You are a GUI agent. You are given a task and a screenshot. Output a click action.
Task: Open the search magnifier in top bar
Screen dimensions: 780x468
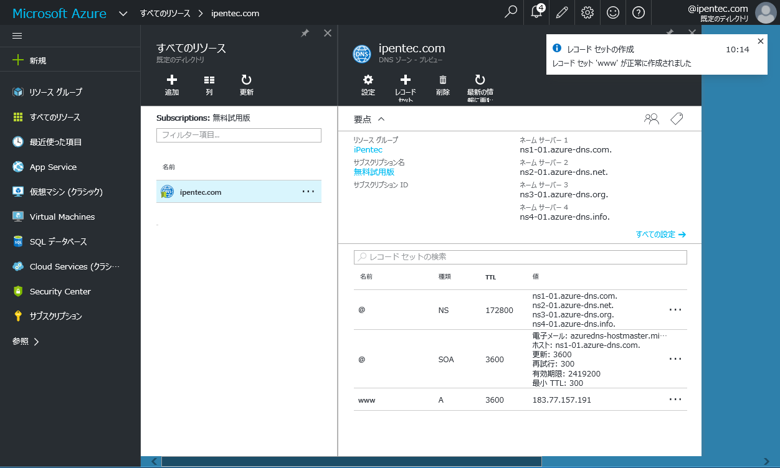[x=510, y=12]
